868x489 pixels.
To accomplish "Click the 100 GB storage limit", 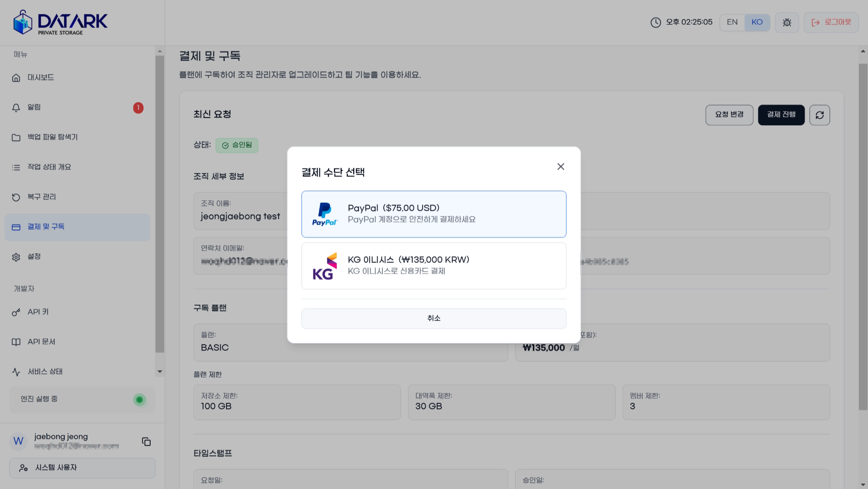I will (216, 406).
